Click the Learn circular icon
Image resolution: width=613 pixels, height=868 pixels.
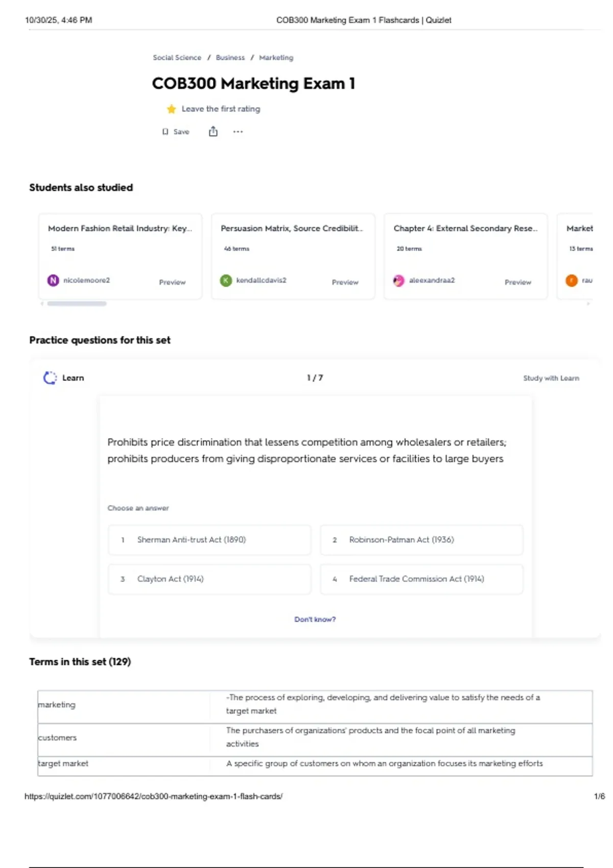(50, 378)
